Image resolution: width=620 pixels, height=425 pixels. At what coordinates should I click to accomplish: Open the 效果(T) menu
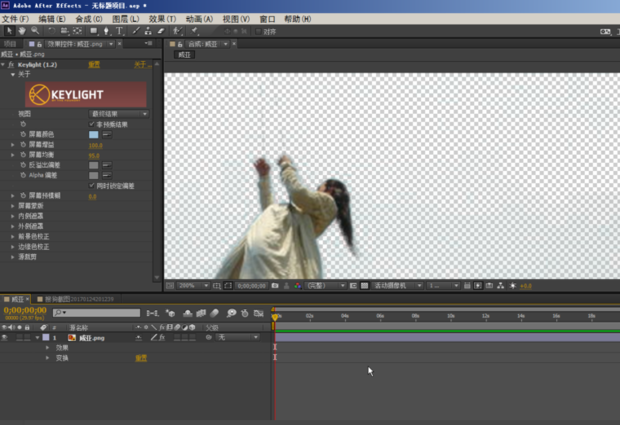pyautogui.click(x=163, y=19)
